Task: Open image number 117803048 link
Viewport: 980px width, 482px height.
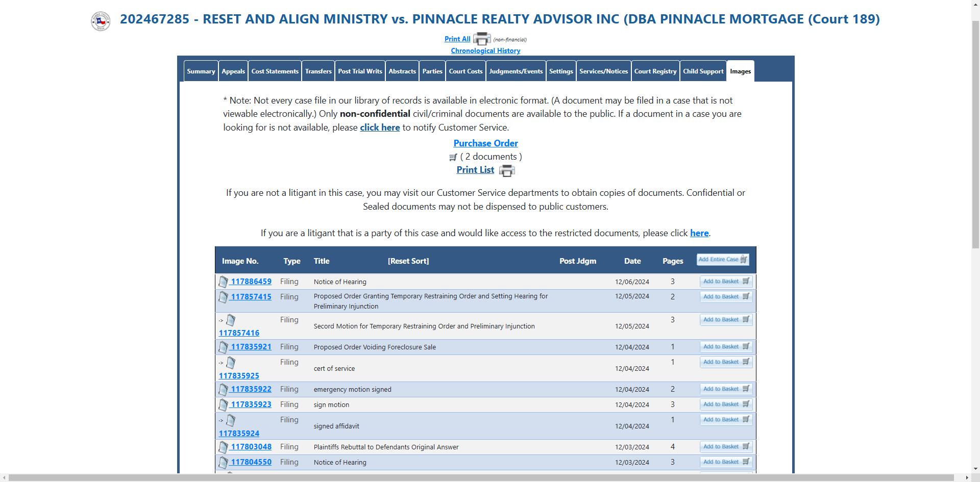Action: 251,447
